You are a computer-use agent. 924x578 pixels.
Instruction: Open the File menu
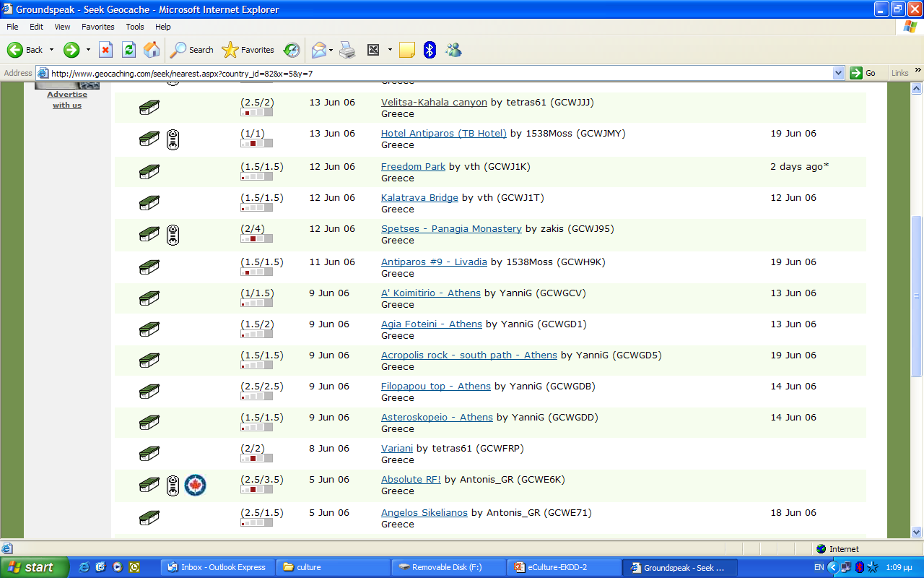click(12, 27)
